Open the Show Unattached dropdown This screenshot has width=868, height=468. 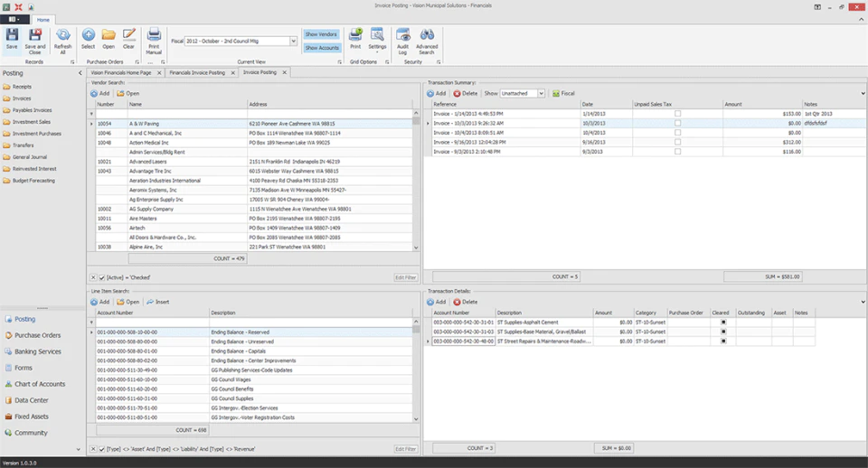point(541,93)
